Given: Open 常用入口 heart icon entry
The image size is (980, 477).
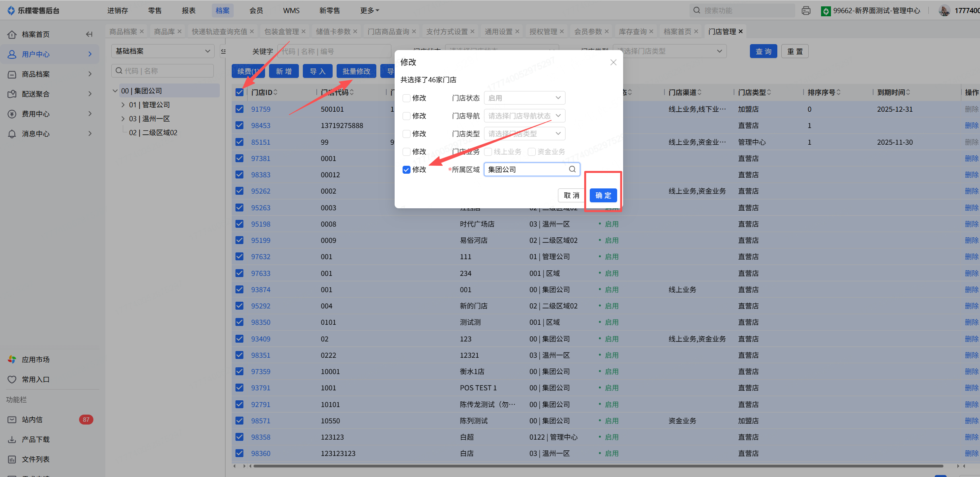Looking at the screenshot, I should coord(12,380).
